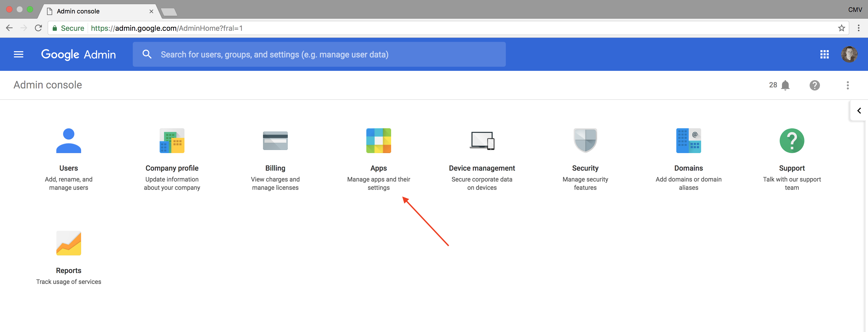Close the Admin console tab

(x=151, y=11)
